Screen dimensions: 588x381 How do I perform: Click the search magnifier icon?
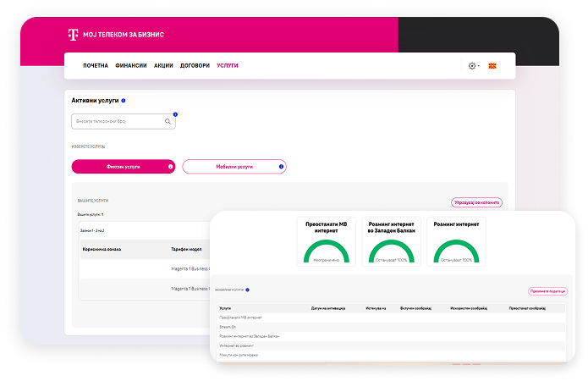pos(168,121)
